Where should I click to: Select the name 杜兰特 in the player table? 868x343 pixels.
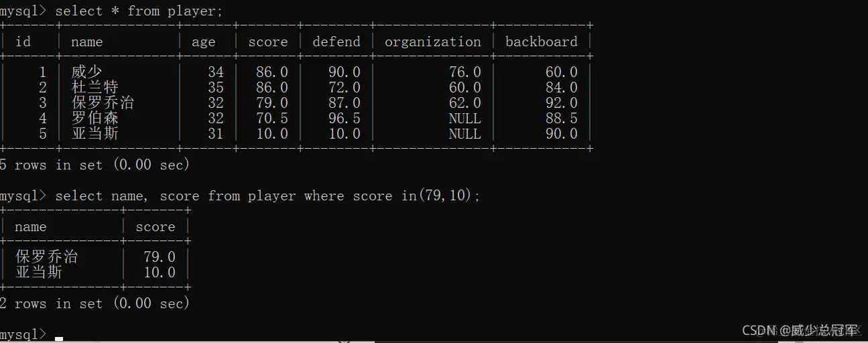point(95,87)
